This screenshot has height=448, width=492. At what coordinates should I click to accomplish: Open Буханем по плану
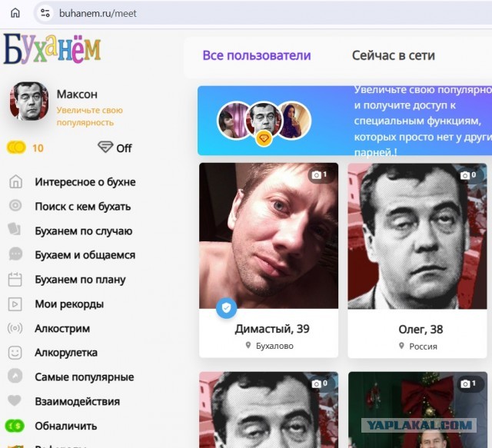[80, 280]
